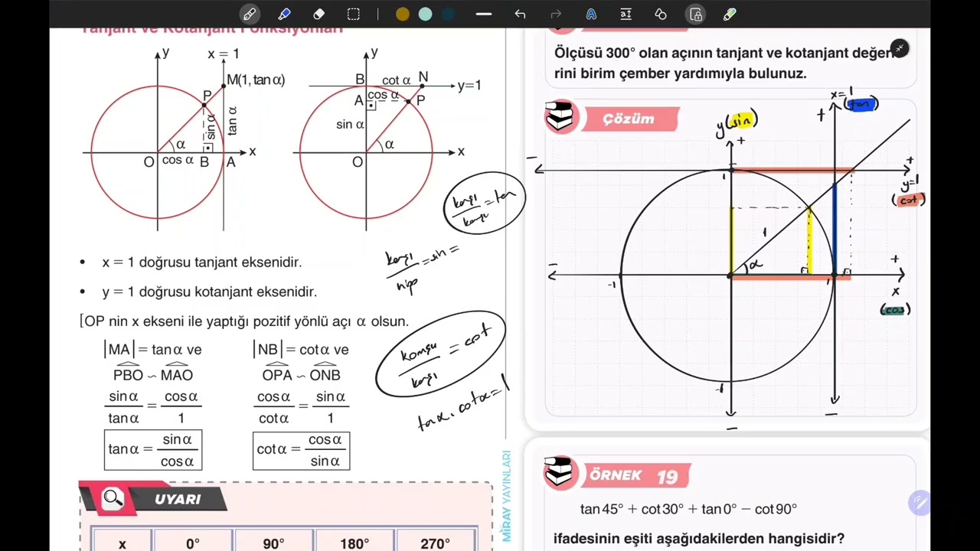Open the shapes tool
The width and height of the screenshot is (980, 551).
661,14
